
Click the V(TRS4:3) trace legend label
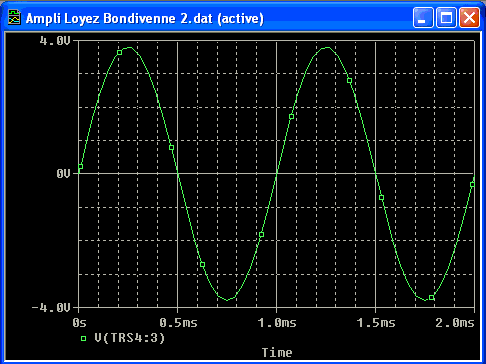[x=130, y=338]
